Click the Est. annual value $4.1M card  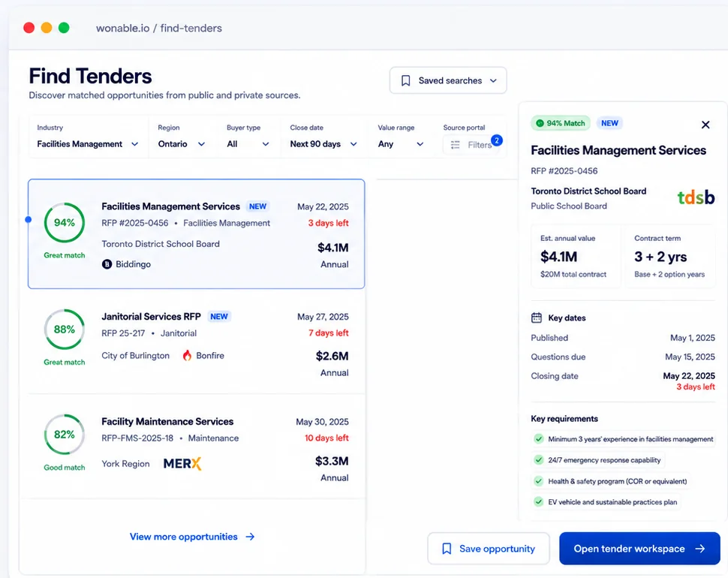coord(575,256)
